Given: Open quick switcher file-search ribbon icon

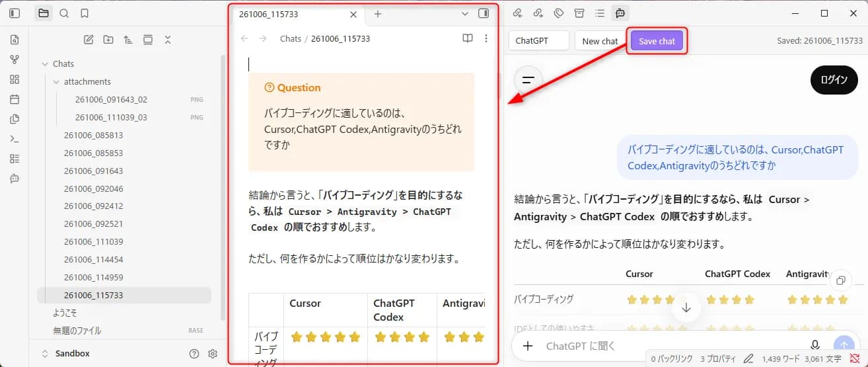Looking at the screenshot, I should 15,40.
